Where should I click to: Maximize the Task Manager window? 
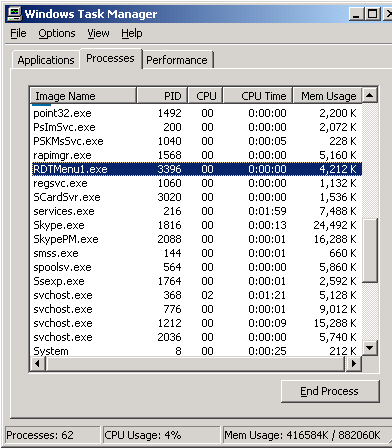coord(372,14)
